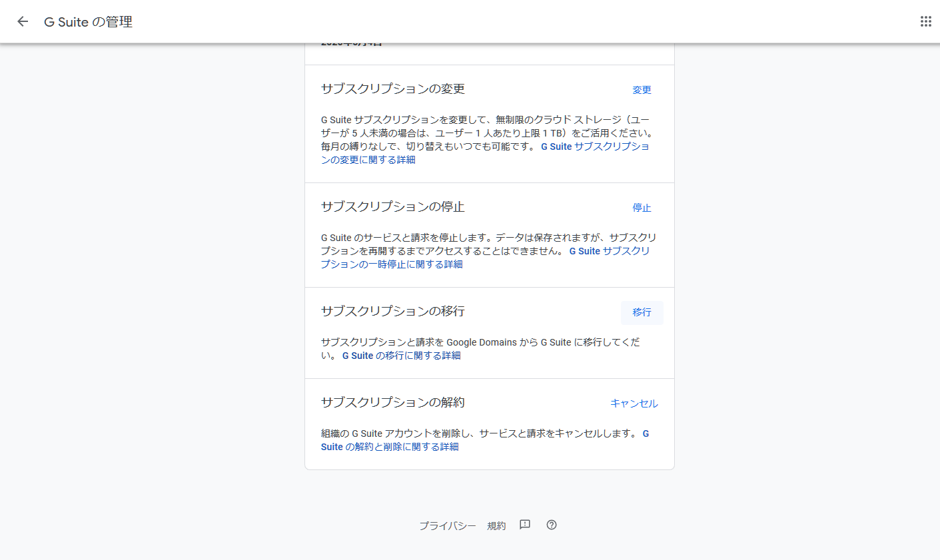Select the サブスクリプションの移行 heading
The height and width of the screenshot is (560, 940).
tap(393, 312)
